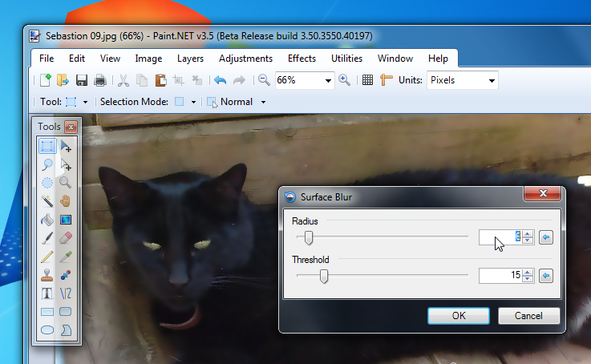Select the Pencil tool
Image resolution: width=591 pixels, height=364 pixels.
click(x=47, y=257)
